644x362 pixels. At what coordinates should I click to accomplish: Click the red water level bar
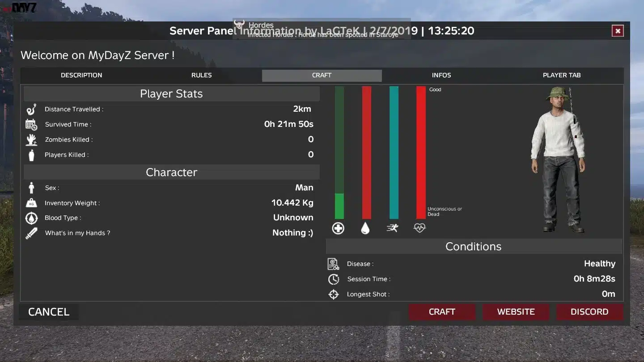pyautogui.click(x=367, y=152)
